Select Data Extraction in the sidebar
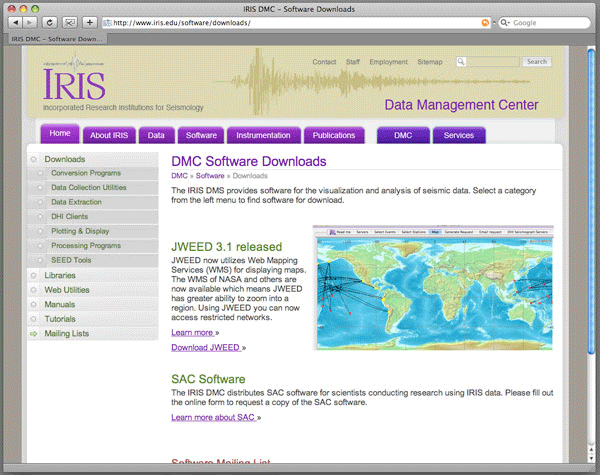Screen dimensions: 600x475 click(93, 202)
